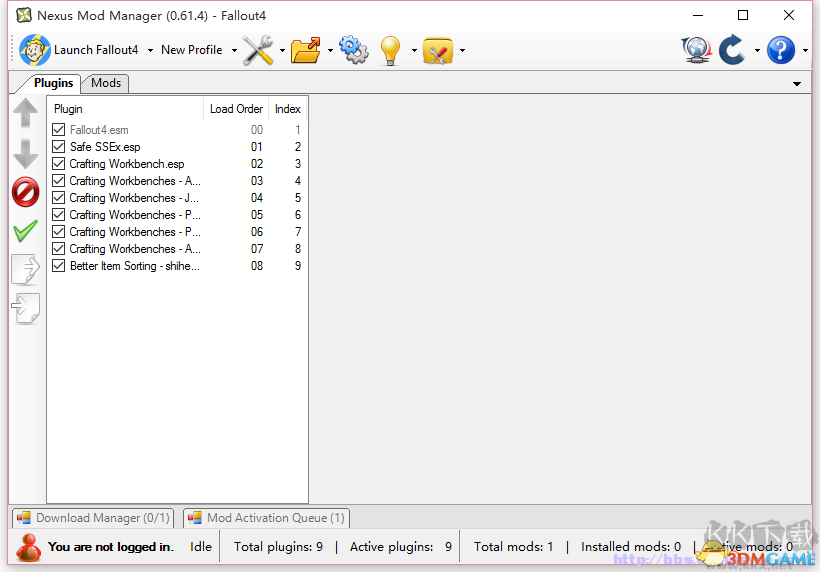Screen dimensions: 820x572
Task: Uncheck Better Item Sorting plugin checkbox
Action: click(59, 266)
